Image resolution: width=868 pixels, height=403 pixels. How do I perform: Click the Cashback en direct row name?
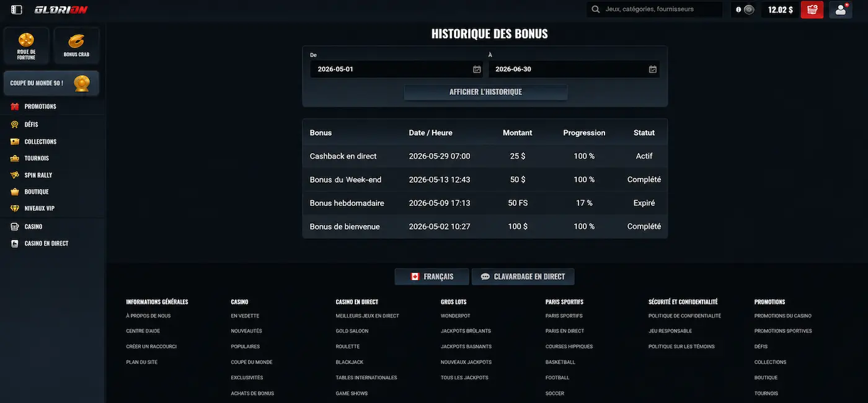pos(343,156)
